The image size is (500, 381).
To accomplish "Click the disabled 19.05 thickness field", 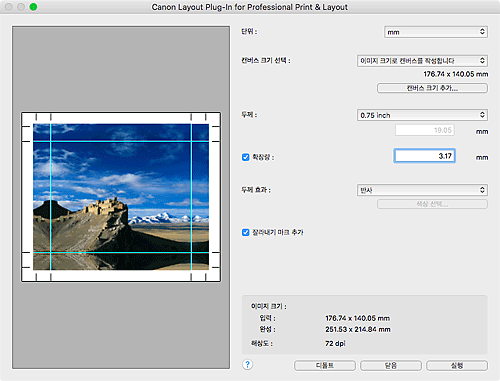I will pos(425,130).
